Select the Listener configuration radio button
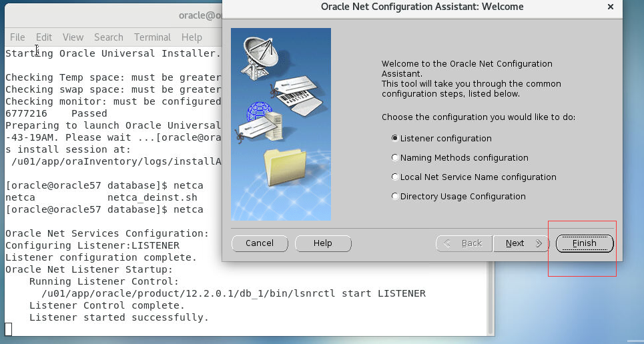This screenshot has width=644, height=344. point(394,139)
